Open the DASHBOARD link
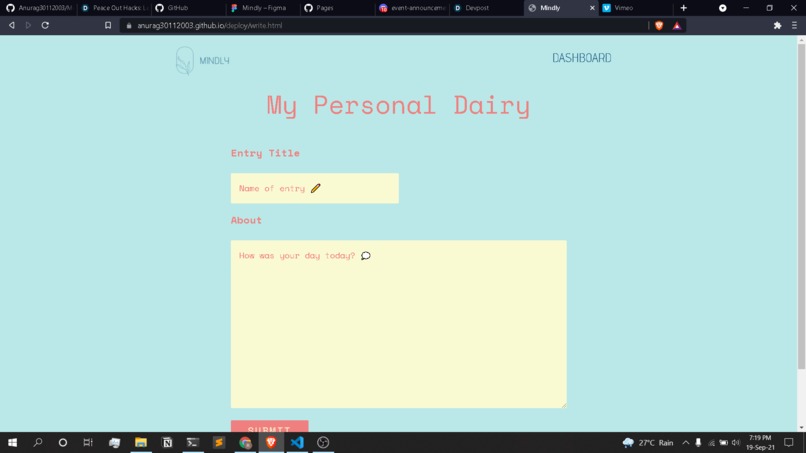 (581, 58)
